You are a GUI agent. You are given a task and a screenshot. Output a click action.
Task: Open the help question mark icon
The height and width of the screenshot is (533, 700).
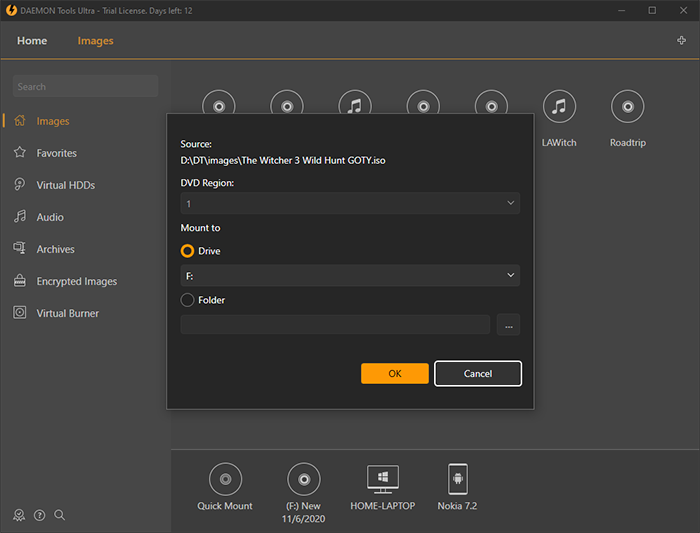point(40,516)
